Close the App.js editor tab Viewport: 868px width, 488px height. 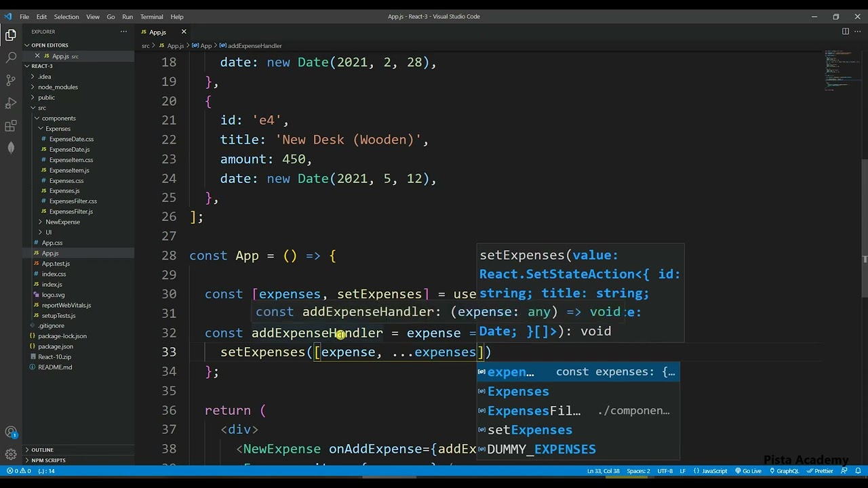point(183,32)
